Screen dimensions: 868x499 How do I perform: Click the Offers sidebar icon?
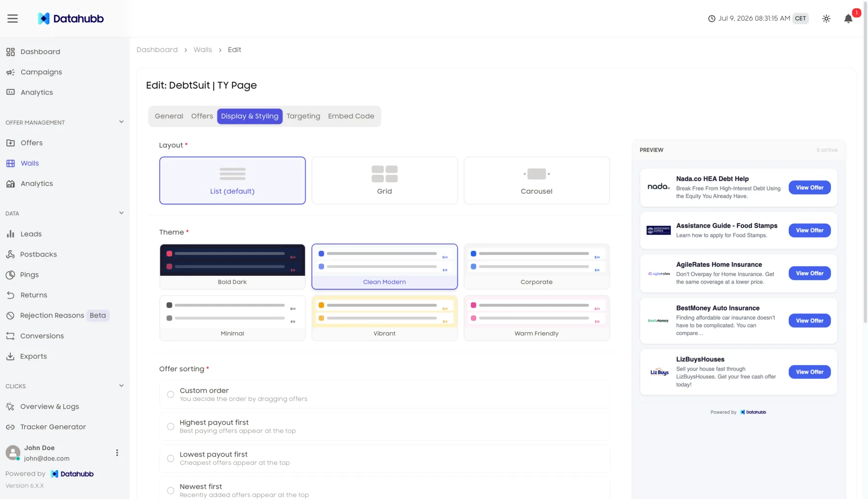(x=11, y=143)
